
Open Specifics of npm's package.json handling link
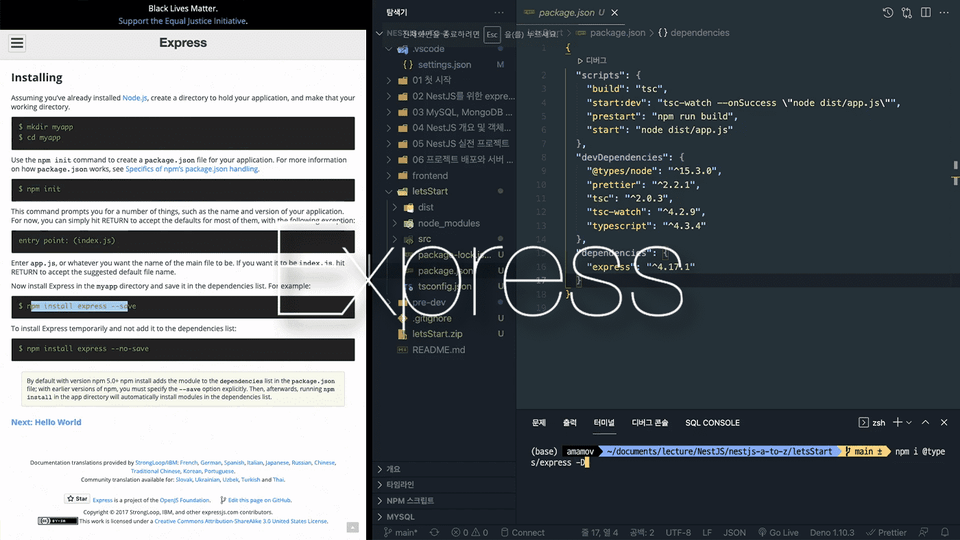coord(192,169)
